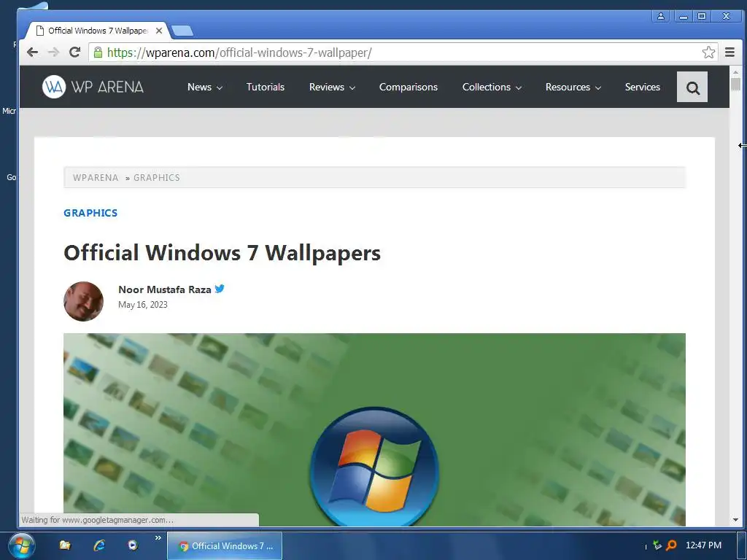Click the 12:47 PM taskbar clock

coord(703,545)
